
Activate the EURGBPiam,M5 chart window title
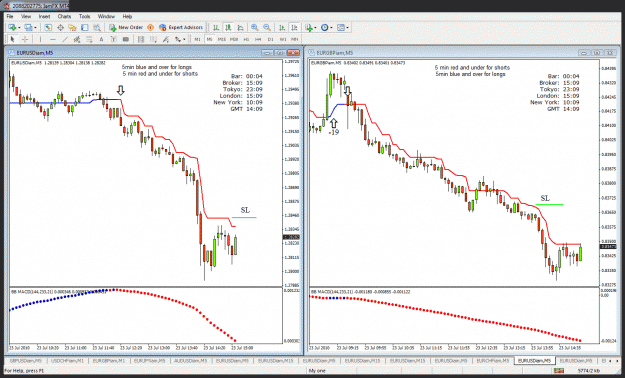(x=335, y=53)
